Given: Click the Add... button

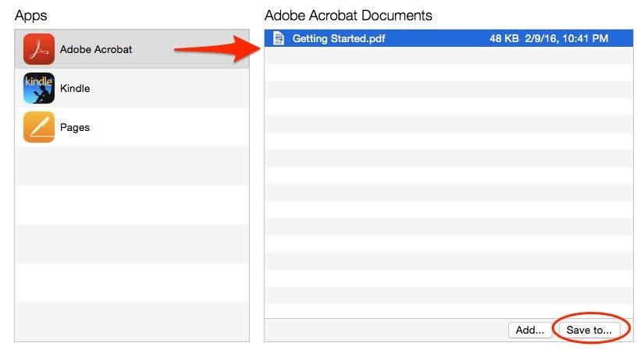Looking at the screenshot, I should tap(530, 330).
